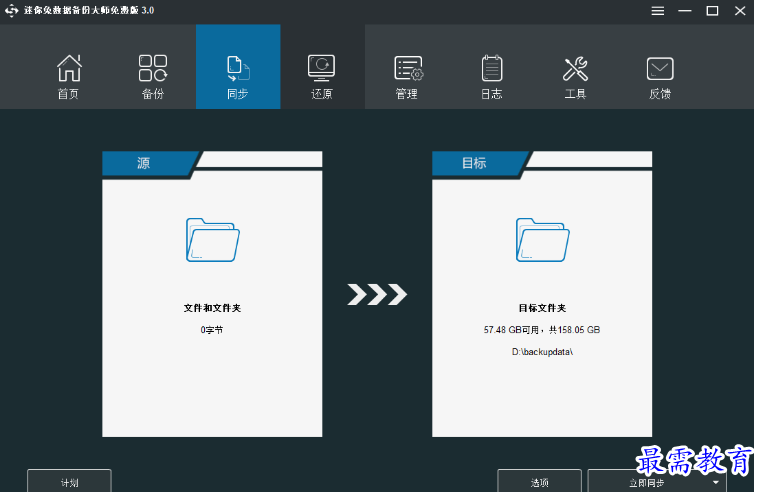Open the 首页 home icon

point(69,68)
